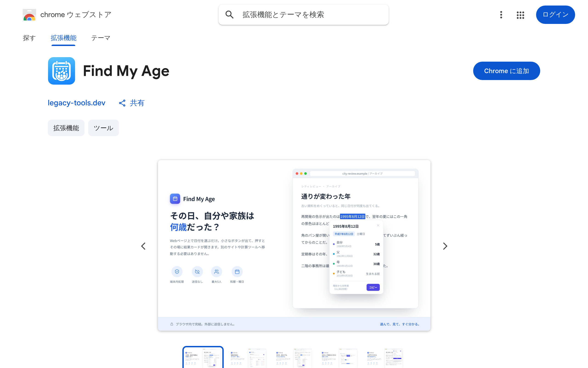Select the third screenshot thumbnail
The width and height of the screenshot is (588, 368).
click(x=294, y=357)
